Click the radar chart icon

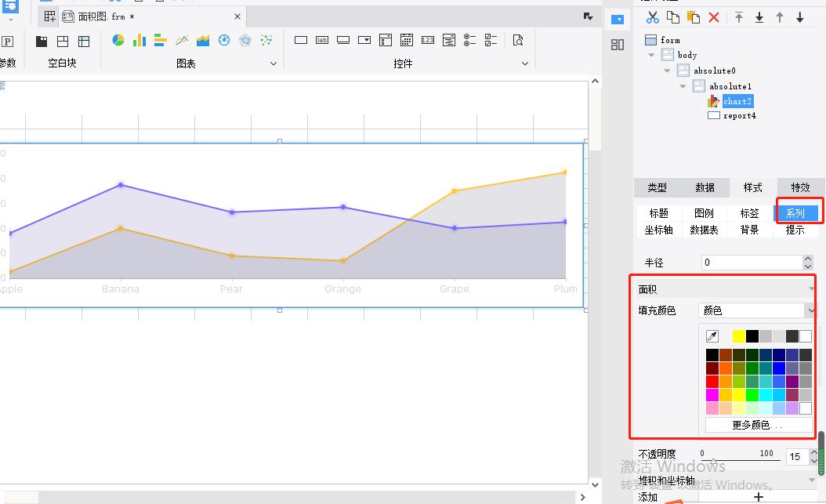tap(245, 40)
